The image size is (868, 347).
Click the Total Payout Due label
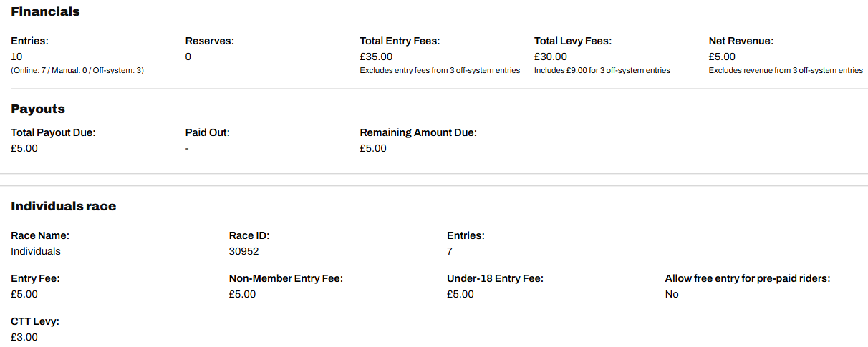click(53, 132)
